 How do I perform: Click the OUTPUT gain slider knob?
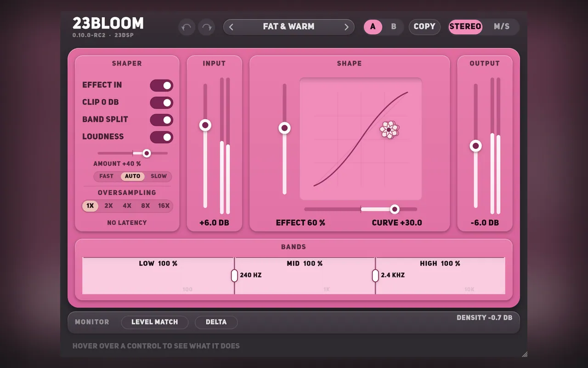476,146
